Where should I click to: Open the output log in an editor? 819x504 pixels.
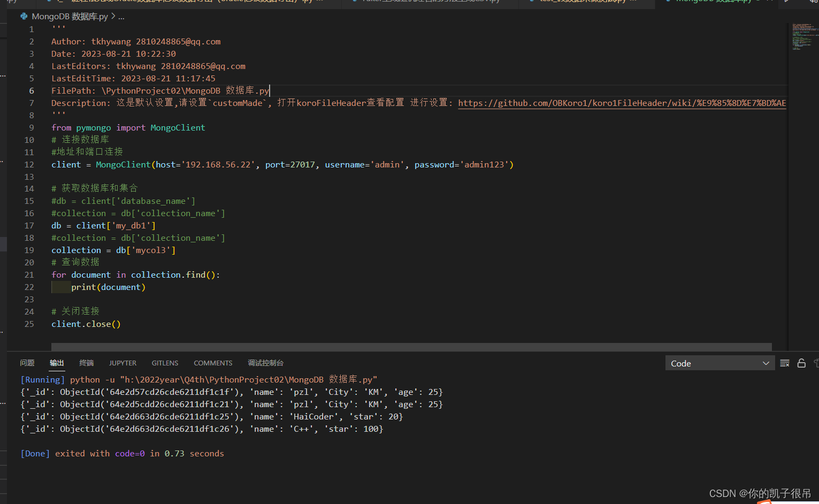click(817, 363)
